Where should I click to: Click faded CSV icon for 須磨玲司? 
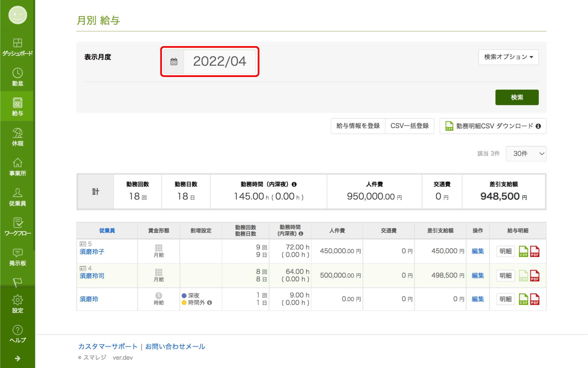coord(523,276)
